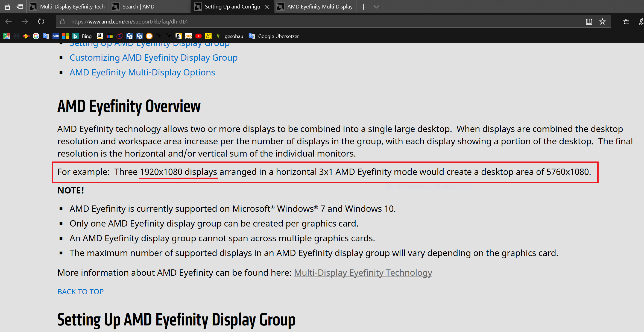Open the favorites hub with the star-lines icon
Screen dimensions: 644x332
tap(626, 21)
